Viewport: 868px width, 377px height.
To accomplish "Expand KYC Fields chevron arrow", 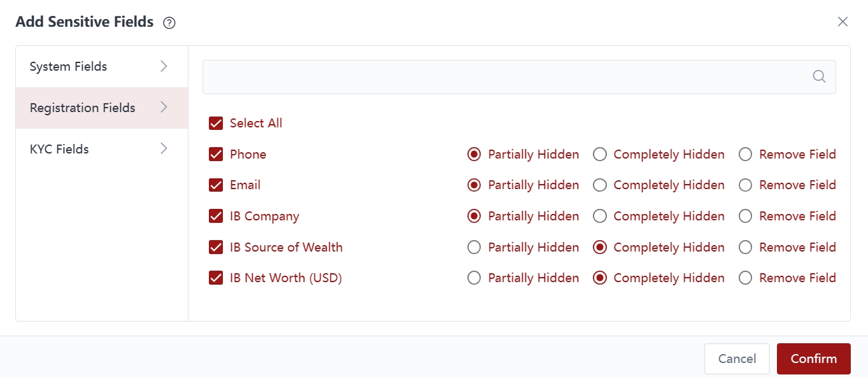I will 164,149.
